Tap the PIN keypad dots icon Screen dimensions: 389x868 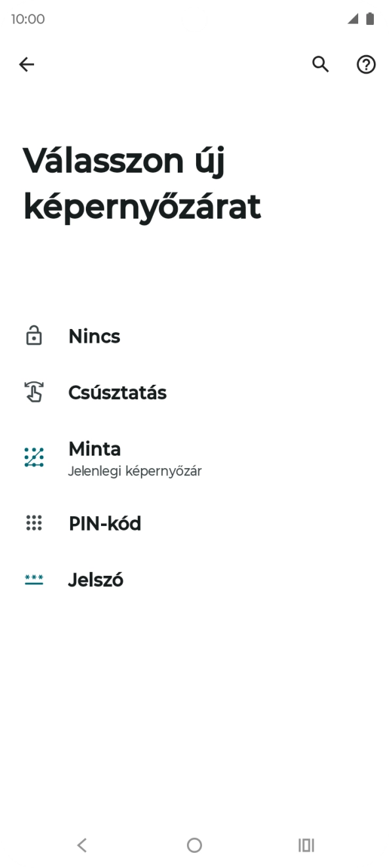[35, 523]
